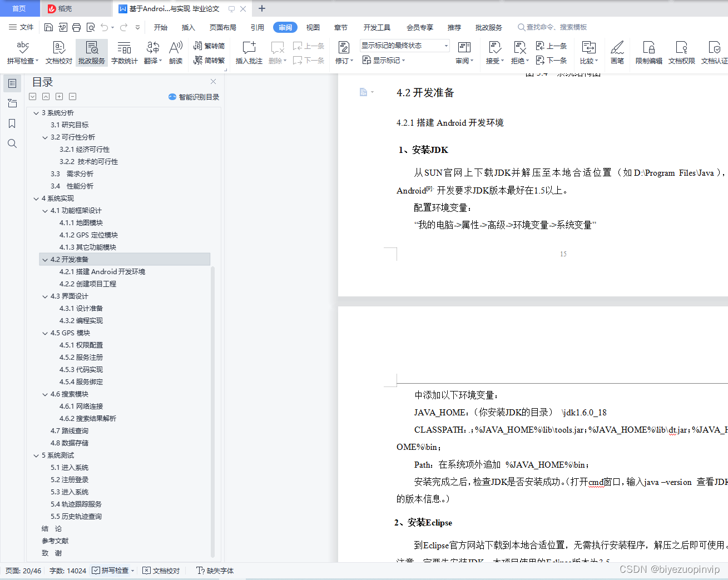The height and width of the screenshot is (580, 728).
Task: Open the bookmark panel in sidebar
Action: click(x=12, y=123)
